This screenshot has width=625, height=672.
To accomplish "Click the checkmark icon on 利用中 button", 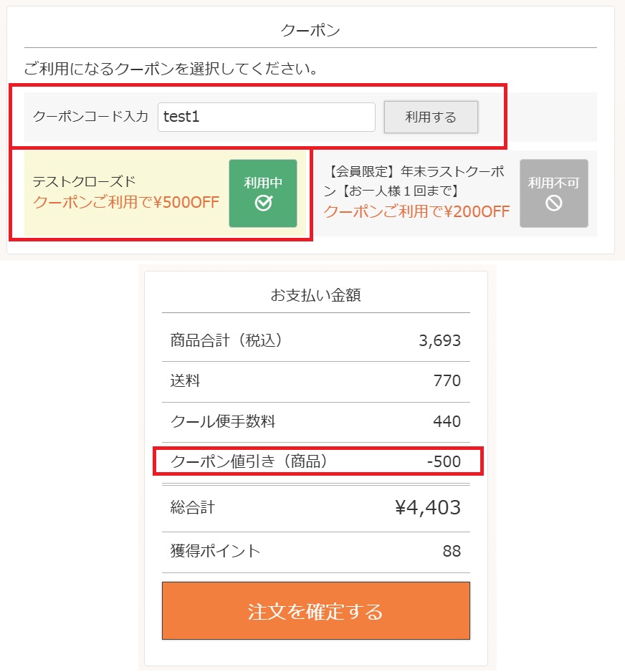I will (x=264, y=202).
